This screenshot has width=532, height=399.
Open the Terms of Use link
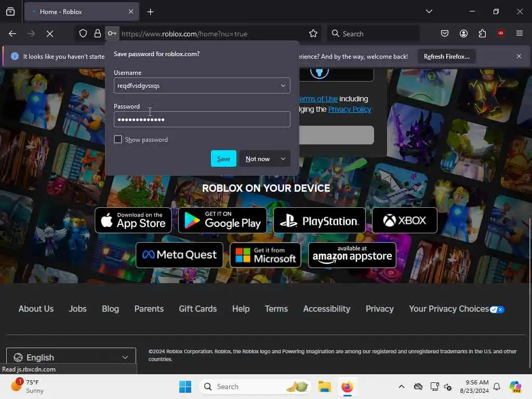tap(318, 99)
